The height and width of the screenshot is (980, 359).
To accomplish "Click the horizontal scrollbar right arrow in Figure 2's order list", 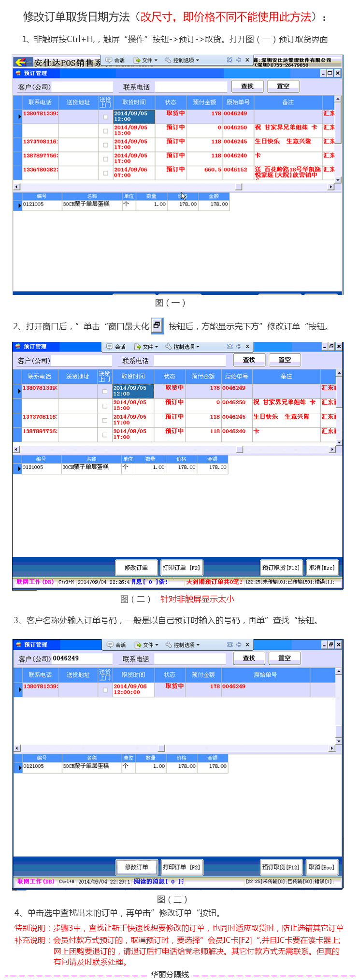I will pyautogui.click(x=332, y=449).
